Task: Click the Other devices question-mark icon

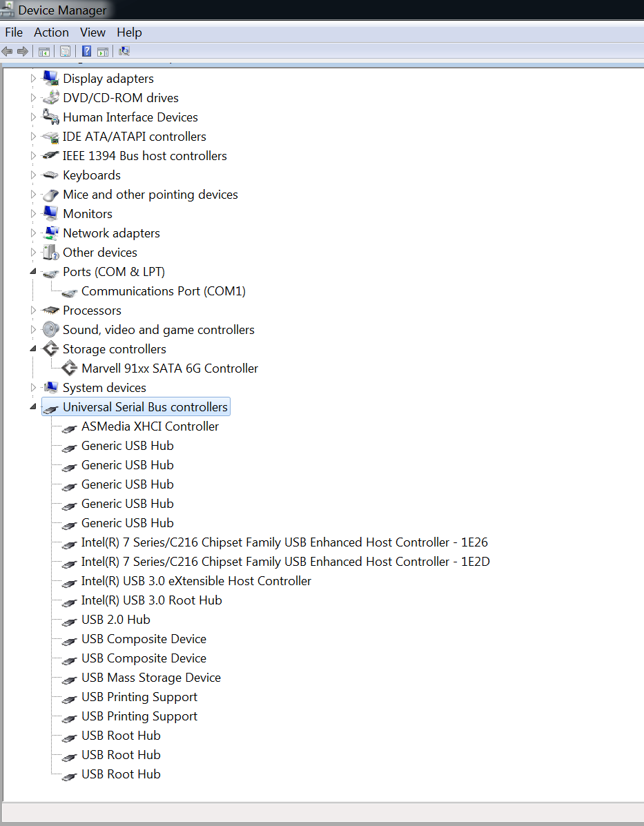Action: click(50, 253)
